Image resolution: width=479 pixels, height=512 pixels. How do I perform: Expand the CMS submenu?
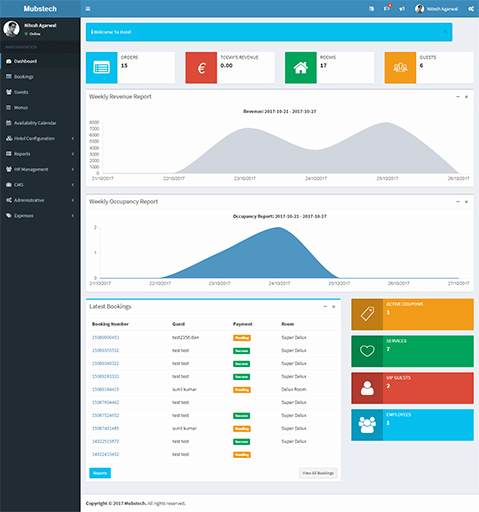(40, 185)
